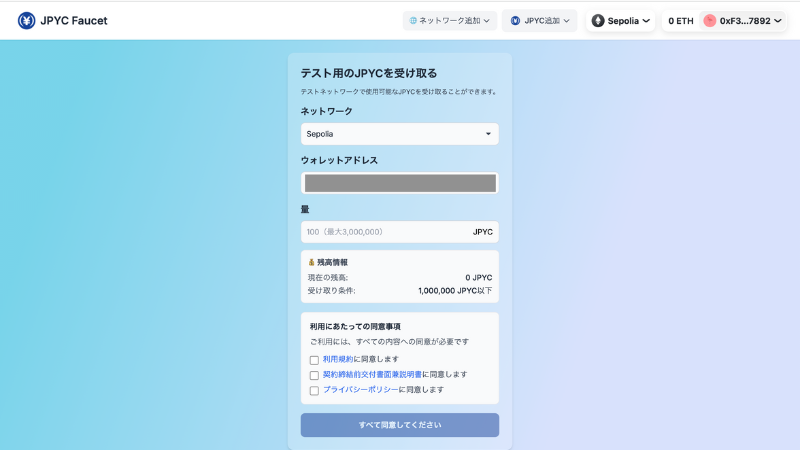Viewport: 800px width, 450px height.
Task: Open the JPYC追加 dropdown
Action: click(539, 21)
